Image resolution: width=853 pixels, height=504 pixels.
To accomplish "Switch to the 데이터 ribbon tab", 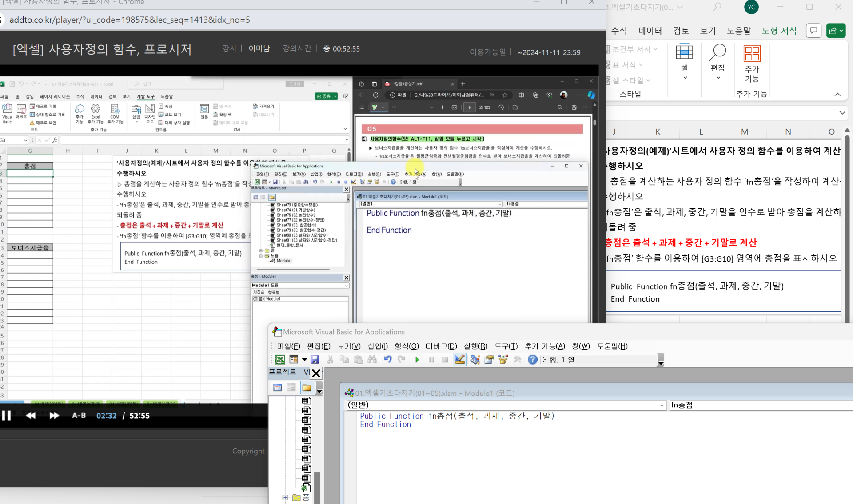I will [x=650, y=31].
